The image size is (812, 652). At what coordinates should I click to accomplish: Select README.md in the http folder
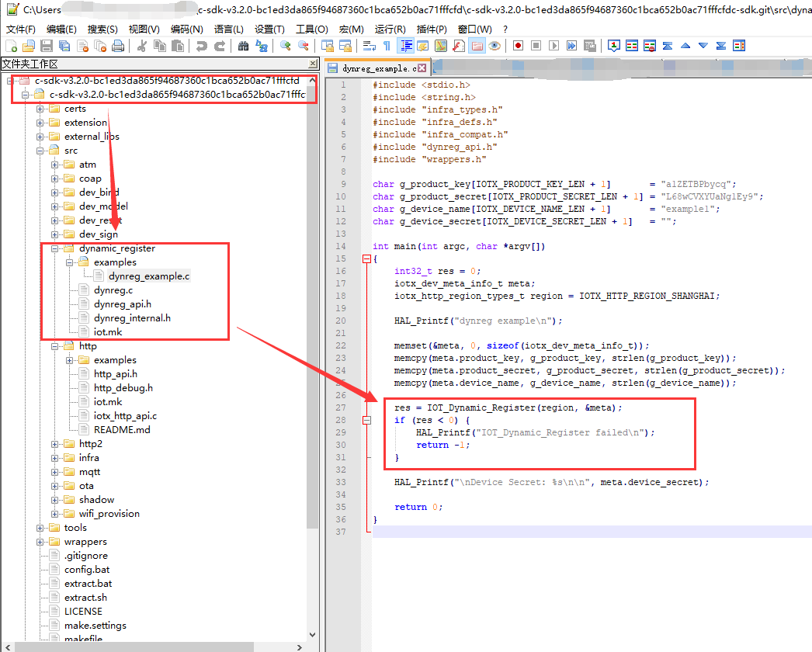click(x=122, y=430)
